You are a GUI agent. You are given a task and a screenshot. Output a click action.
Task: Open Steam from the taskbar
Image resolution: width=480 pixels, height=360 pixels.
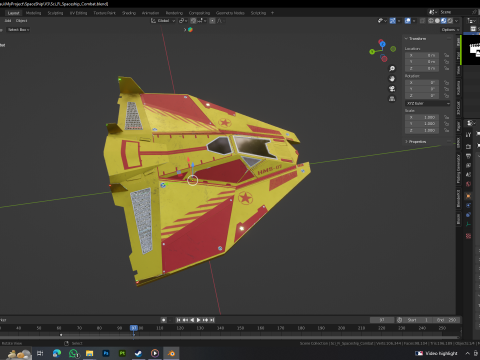pos(138,353)
